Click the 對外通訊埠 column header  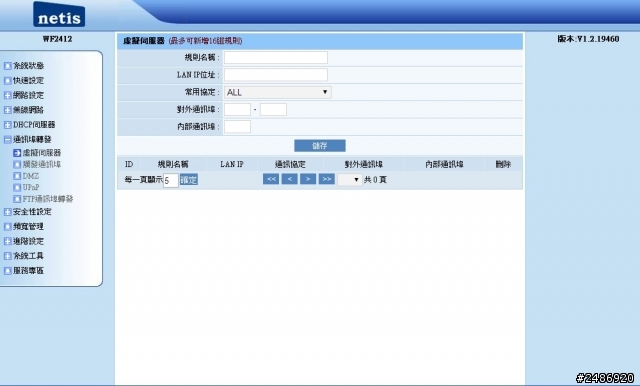[363, 164]
